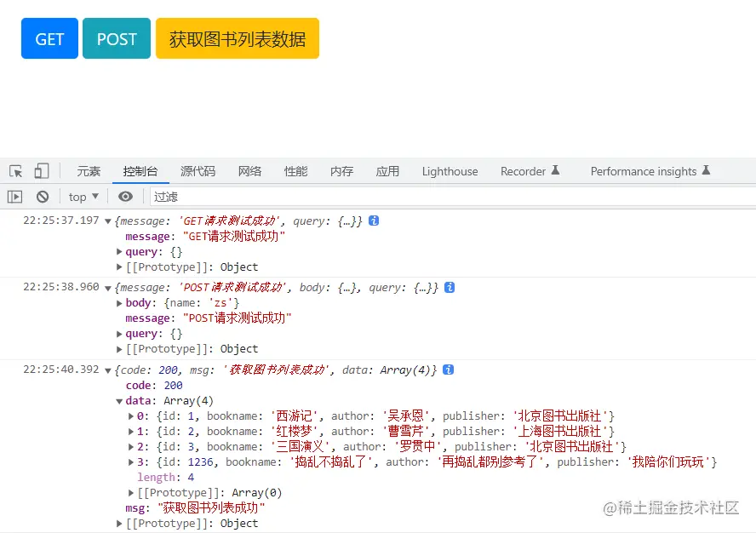Toggle the device toolbar icon
The height and width of the screenshot is (533, 756).
[42, 171]
